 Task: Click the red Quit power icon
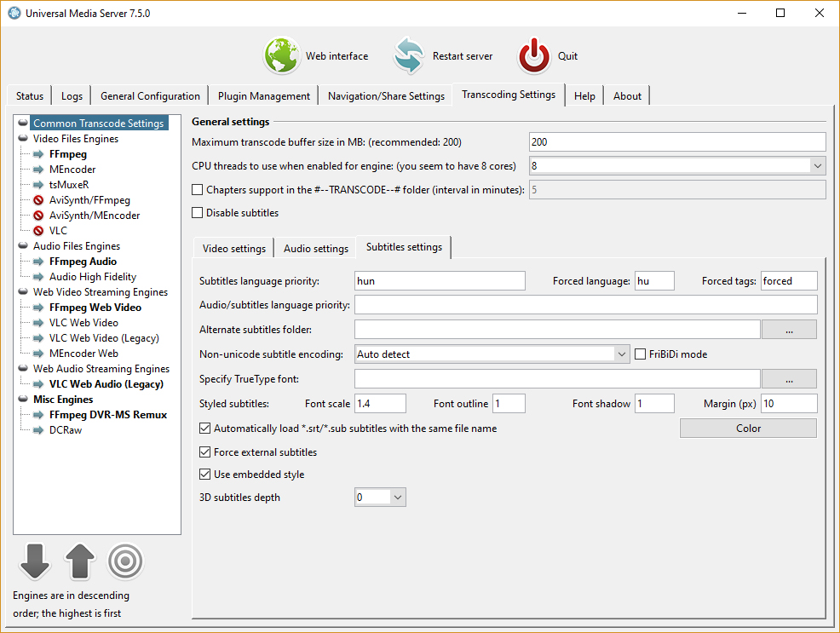tap(533, 55)
